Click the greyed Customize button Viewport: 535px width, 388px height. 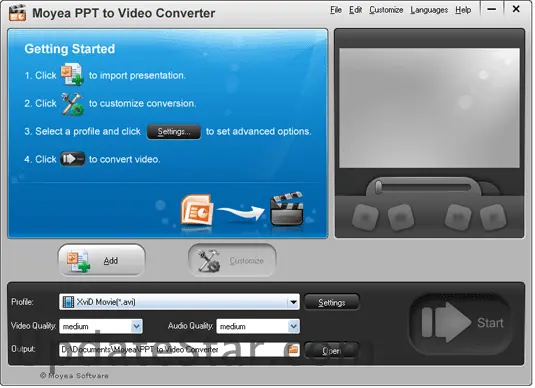point(232,261)
